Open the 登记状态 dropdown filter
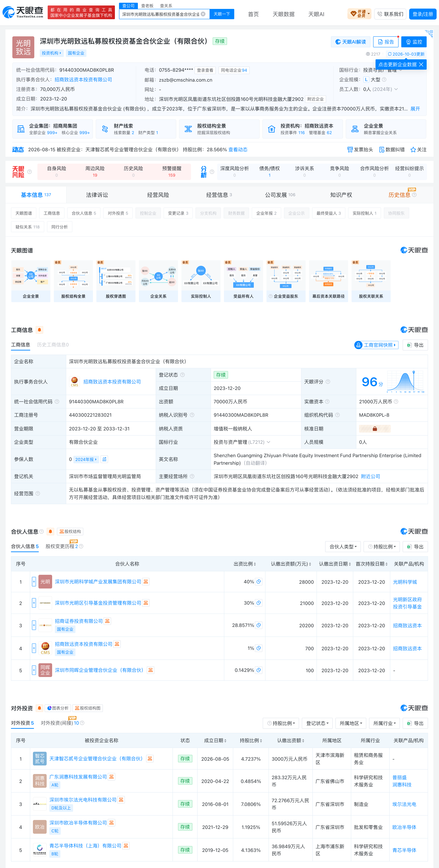The height and width of the screenshot is (868, 439). pos(317,723)
